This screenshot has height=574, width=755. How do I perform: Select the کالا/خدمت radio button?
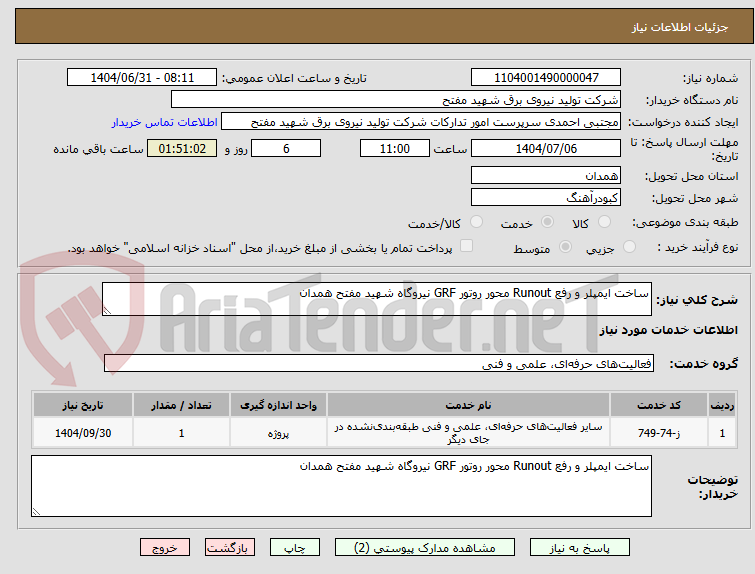[476, 222]
